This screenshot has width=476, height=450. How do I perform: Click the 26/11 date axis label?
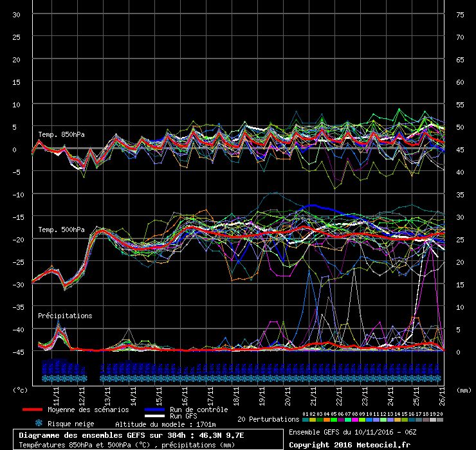[x=442, y=396]
